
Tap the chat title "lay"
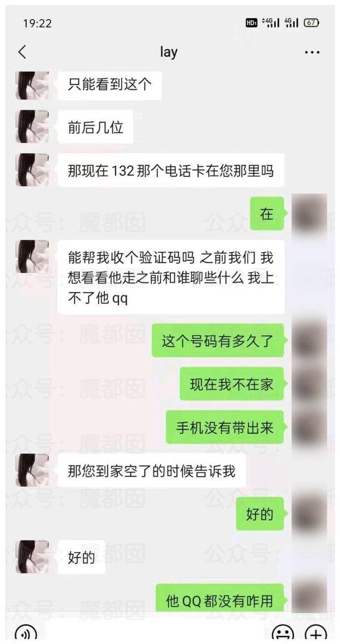pos(169,52)
